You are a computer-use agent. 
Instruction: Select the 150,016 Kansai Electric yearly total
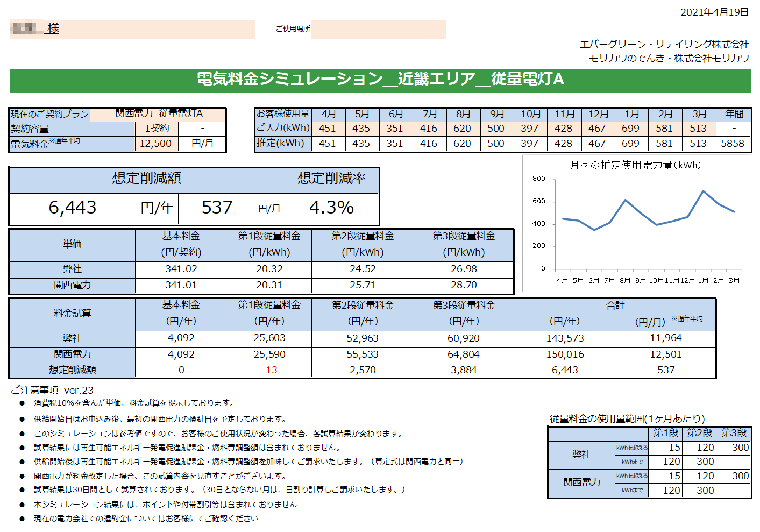pyautogui.click(x=565, y=354)
